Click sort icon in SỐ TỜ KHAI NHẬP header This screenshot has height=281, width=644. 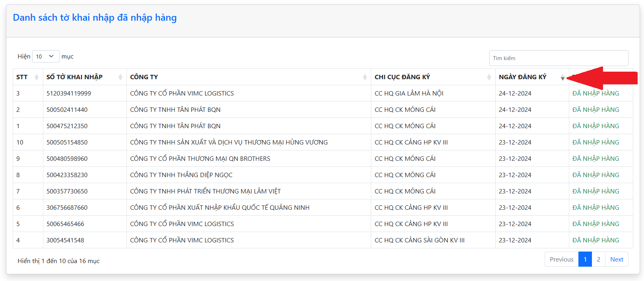pos(120,77)
